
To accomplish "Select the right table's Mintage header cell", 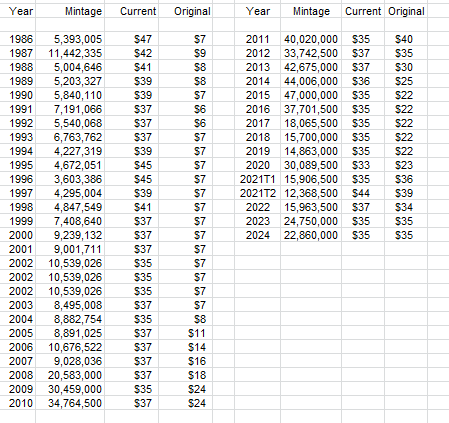I will (x=311, y=11).
